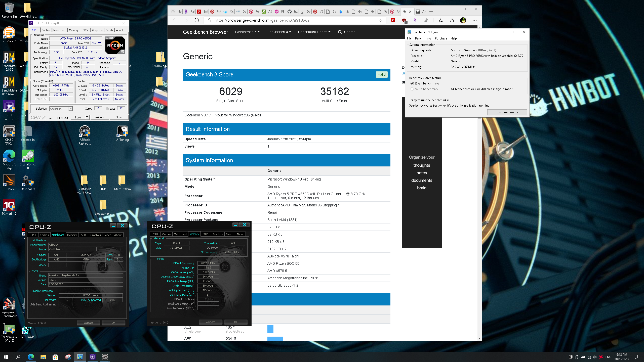Open Windows Start menu
This screenshot has width=644, height=362.
[x=6, y=357]
